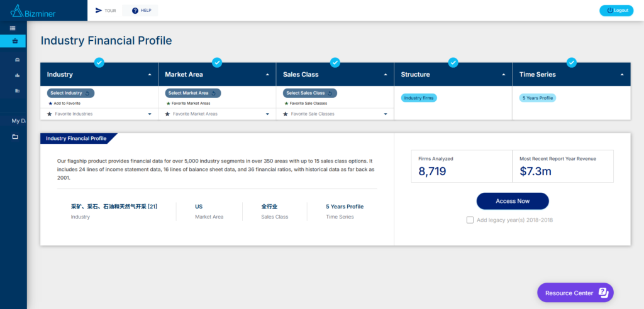Click the Logout button

[x=616, y=11]
